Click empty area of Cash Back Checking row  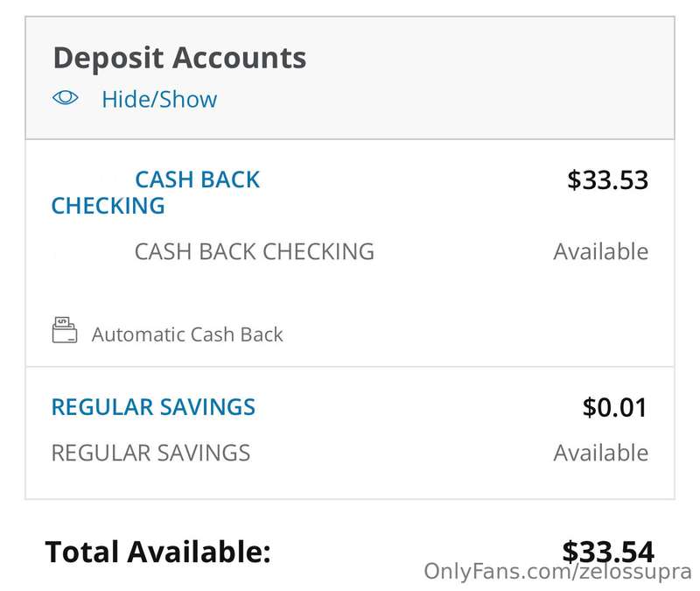point(402,295)
